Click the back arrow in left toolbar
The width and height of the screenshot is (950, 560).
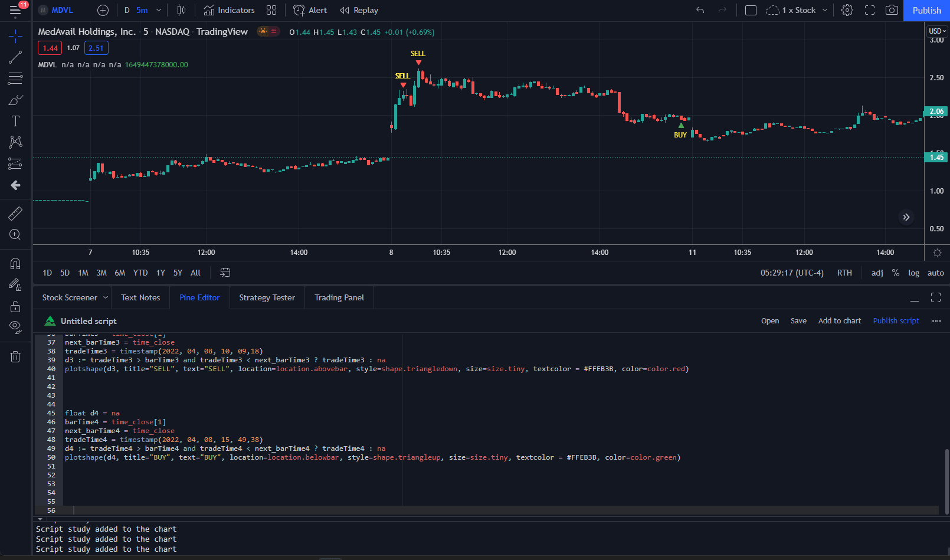[15, 185]
